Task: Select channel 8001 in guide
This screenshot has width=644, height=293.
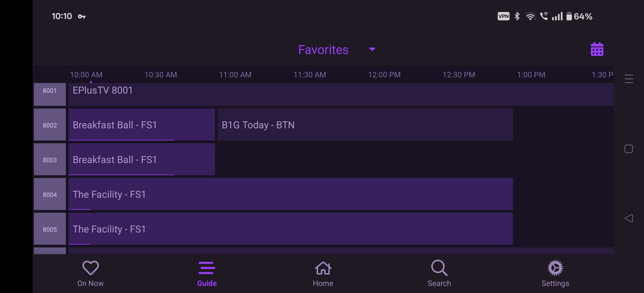Action: pos(50,94)
